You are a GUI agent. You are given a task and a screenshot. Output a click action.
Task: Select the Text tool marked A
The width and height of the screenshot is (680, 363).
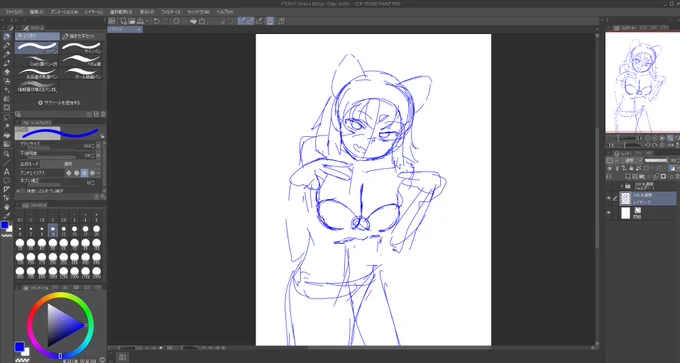click(x=7, y=172)
